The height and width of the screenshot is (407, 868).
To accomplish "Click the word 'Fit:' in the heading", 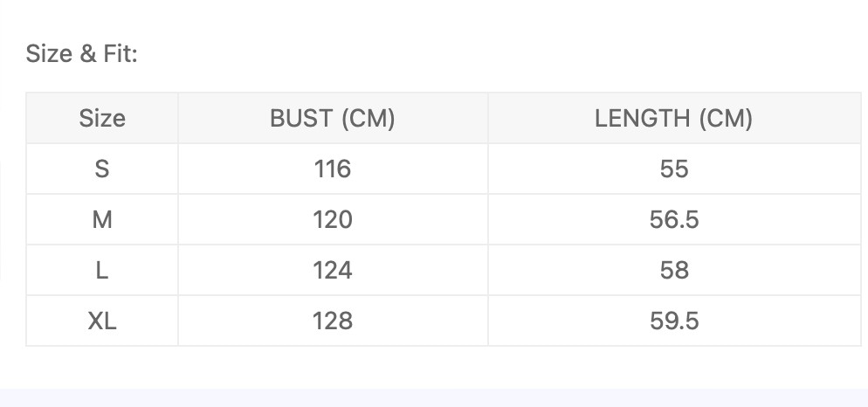I will (x=120, y=54).
